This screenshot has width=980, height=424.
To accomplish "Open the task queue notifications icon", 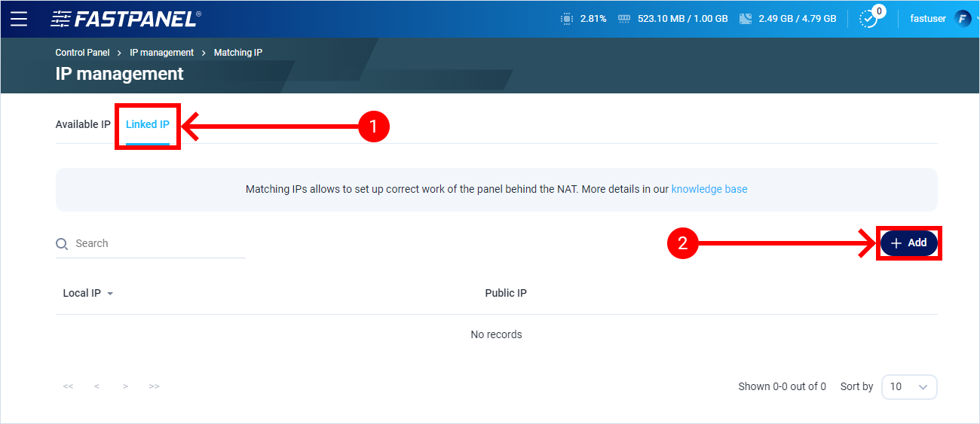I will point(870,19).
